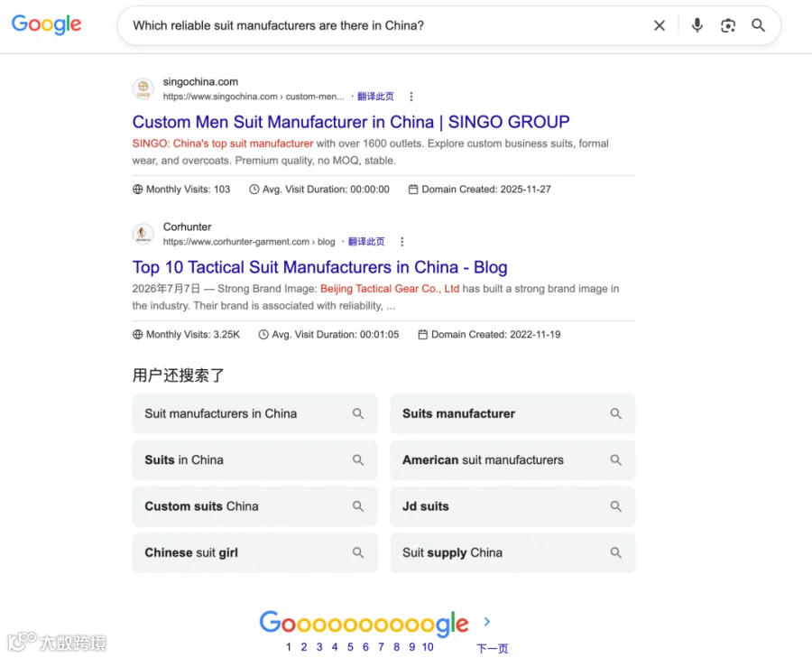
Task: Click the singochina.com favicon
Action: coord(143,88)
